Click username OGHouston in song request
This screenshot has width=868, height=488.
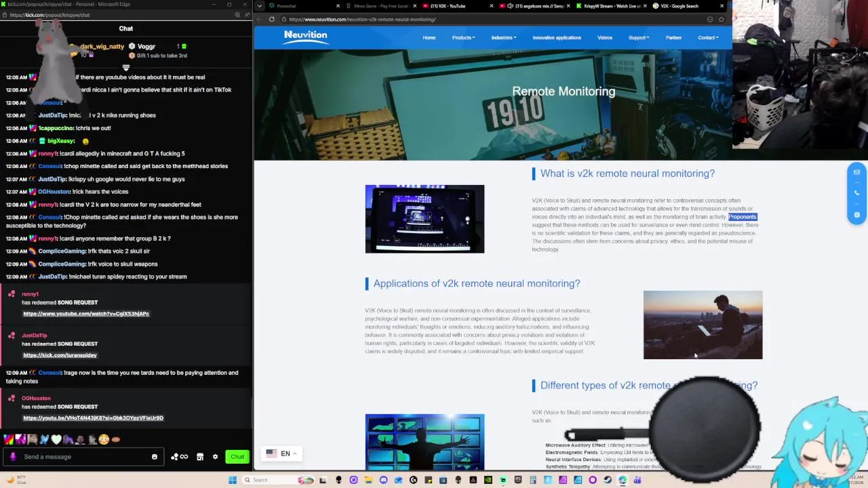(36, 399)
